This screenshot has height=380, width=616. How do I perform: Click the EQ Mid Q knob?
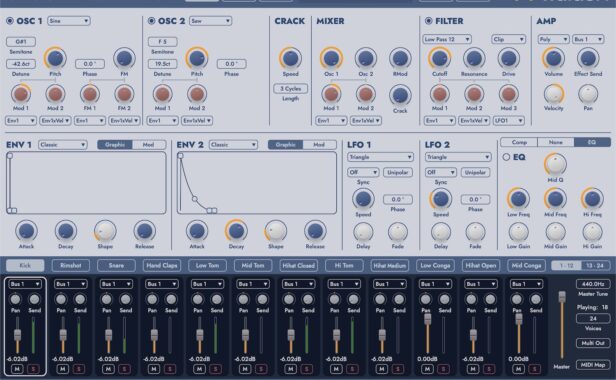coord(556,164)
